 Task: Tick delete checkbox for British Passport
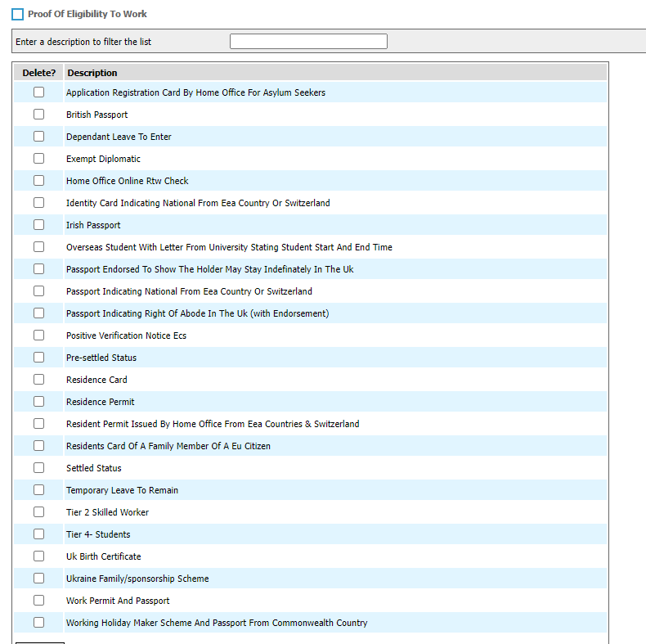coord(38,115)
